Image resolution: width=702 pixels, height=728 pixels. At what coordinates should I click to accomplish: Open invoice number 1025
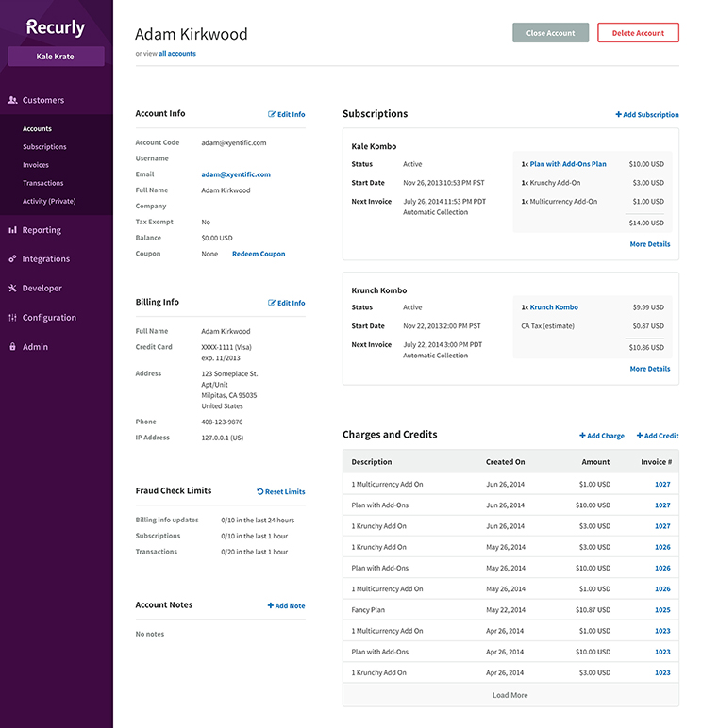tap(662, 610)
